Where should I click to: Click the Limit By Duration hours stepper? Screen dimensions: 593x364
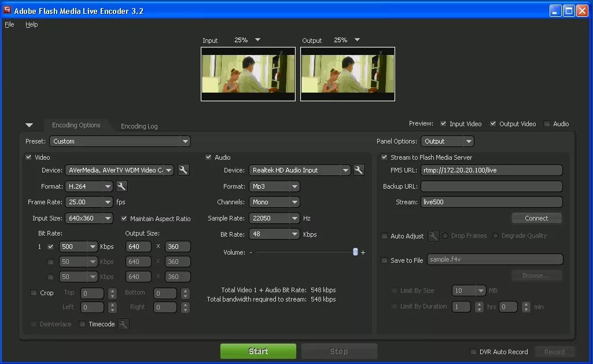(x=479, y=307)
